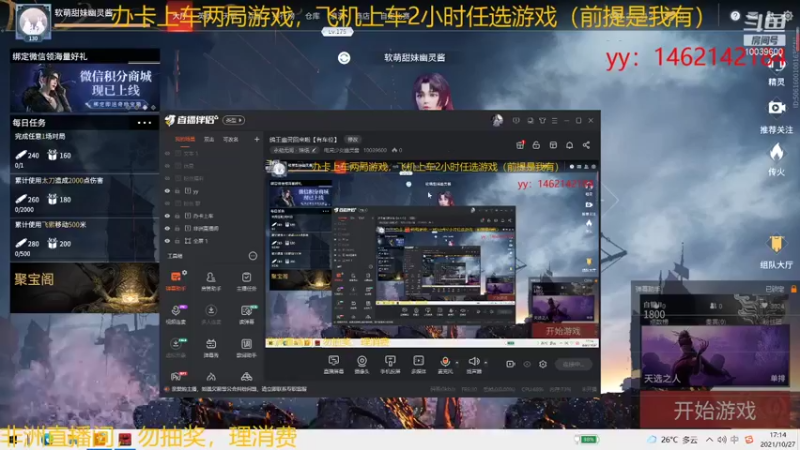The height and width of the screenshot is (450, 800).
Task: Open the room-manager assistant tool icon
Action: tap(211, 280)
